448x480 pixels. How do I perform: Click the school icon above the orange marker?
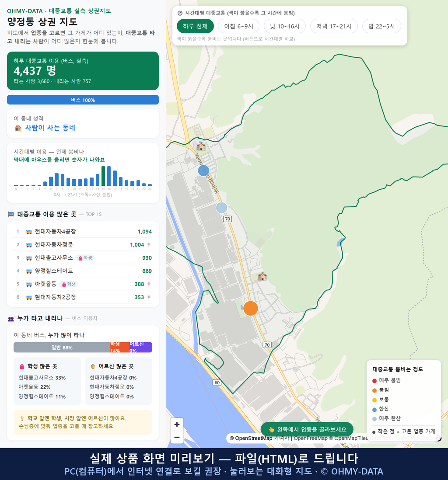[x=262, y=276]
